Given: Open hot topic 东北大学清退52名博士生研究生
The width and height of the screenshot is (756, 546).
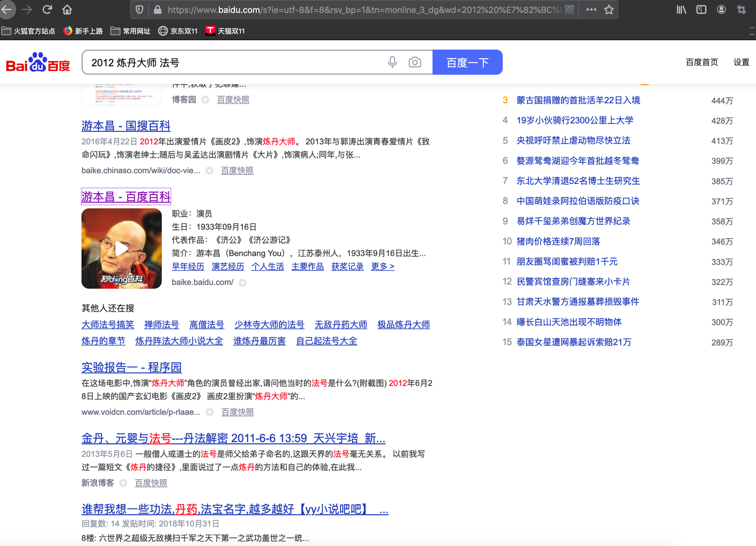Looking at the screenshot, I should (578, 181).
